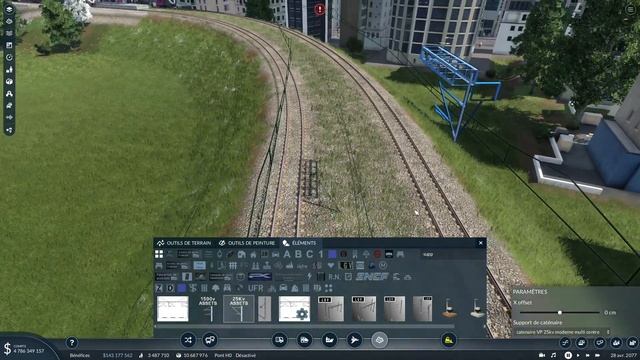Viewport: 640px width, 360px height.
Task: Open the top-right round menu button
Action: click(x=631, y=9)
